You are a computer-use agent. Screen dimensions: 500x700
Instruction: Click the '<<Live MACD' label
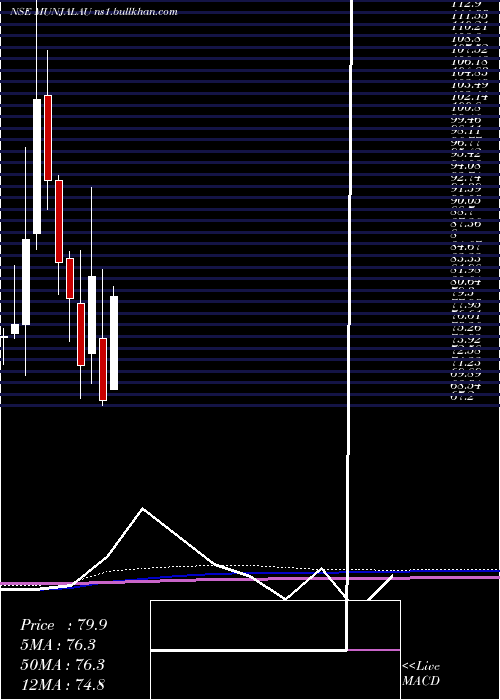[x=421, y=674]
